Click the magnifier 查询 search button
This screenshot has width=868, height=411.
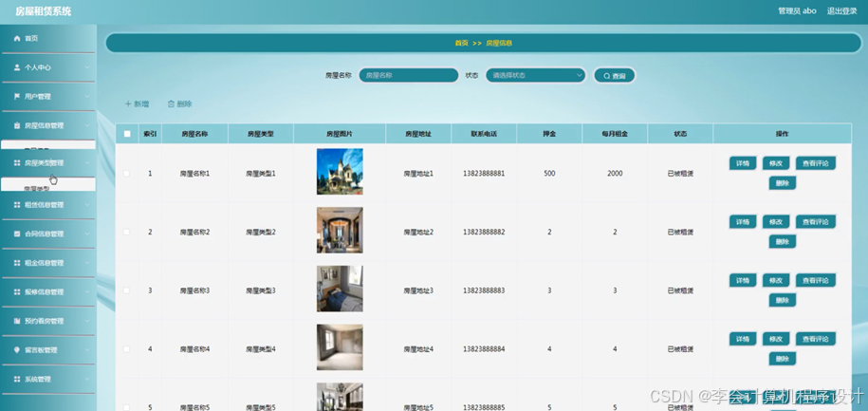[615, 76]
